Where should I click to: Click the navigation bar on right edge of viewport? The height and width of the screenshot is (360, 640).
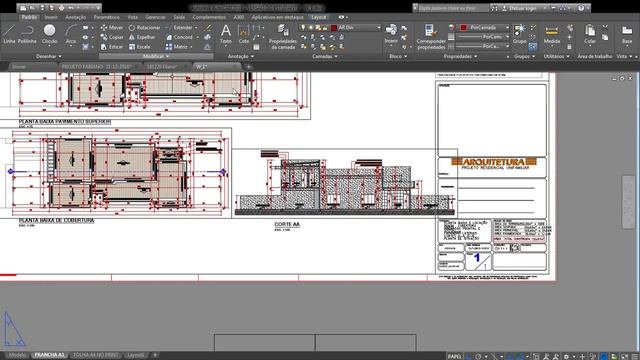tap(629, 202)
